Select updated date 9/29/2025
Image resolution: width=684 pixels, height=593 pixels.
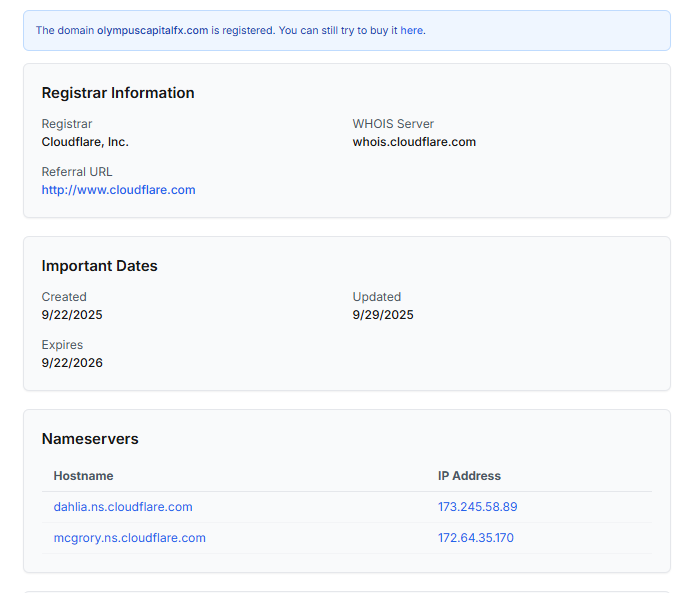click(x=383, y=315)
